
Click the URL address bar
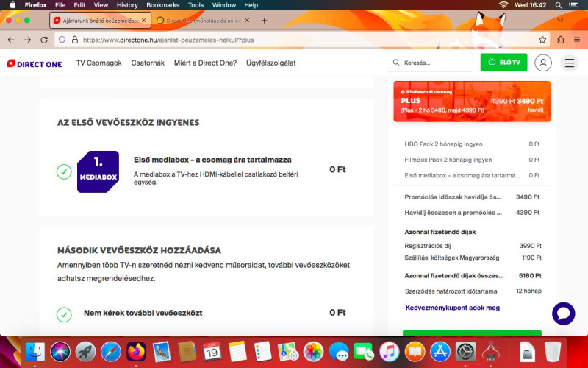(x=304, y=40)
